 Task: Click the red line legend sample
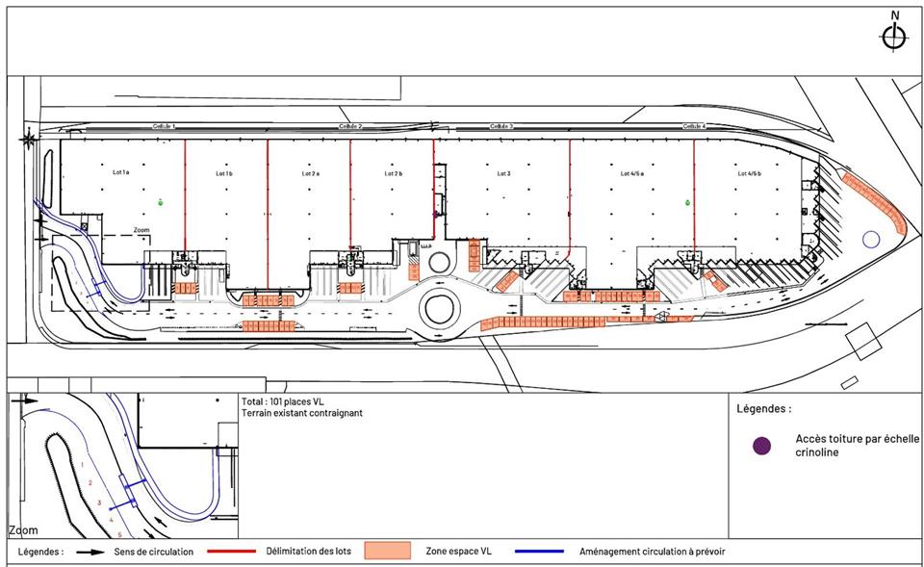[x=232, y=552]
